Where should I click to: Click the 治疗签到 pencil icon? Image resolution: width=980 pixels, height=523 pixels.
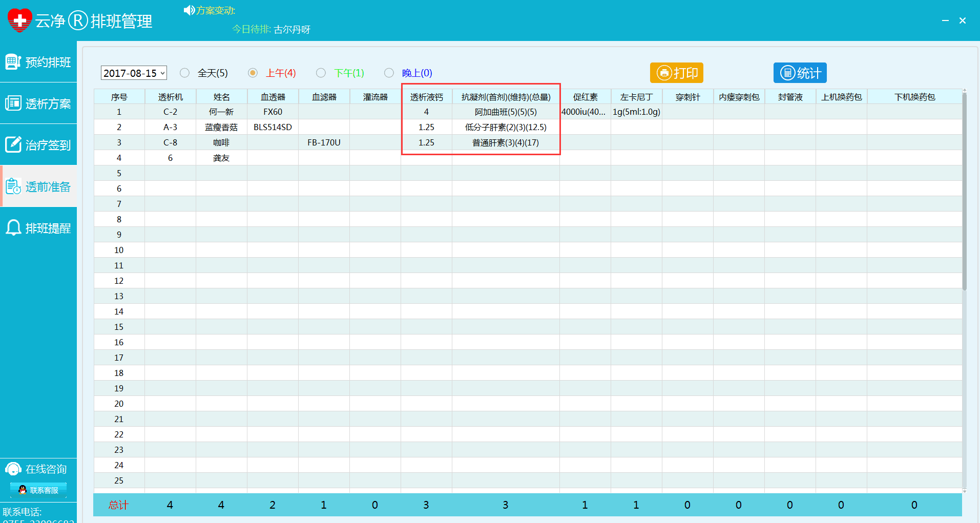pos(13,145)
